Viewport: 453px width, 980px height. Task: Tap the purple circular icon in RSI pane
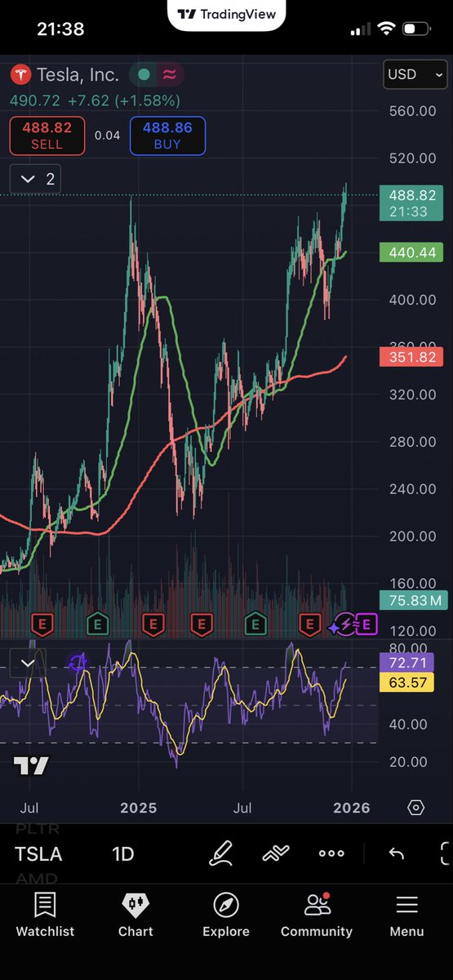pos(78,662)
